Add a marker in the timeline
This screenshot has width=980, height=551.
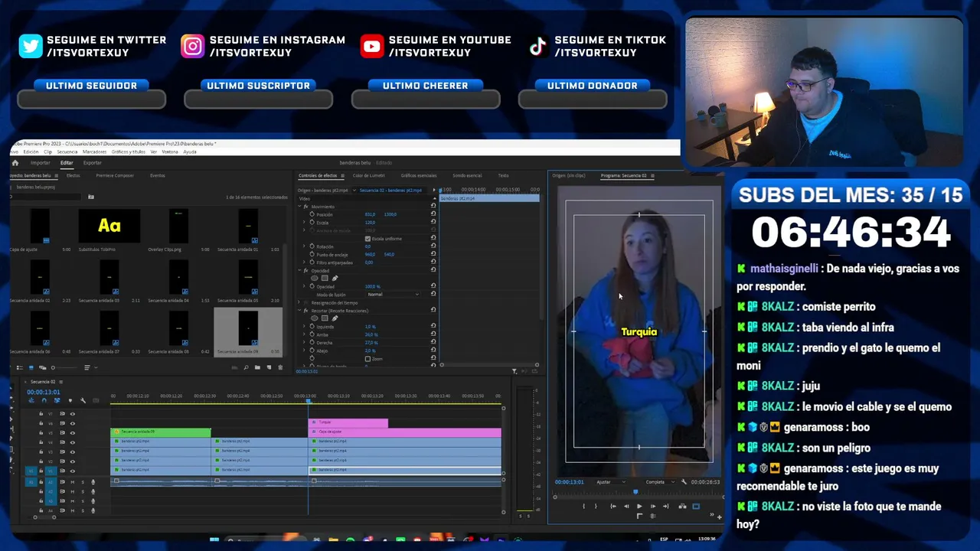(x=70, y=400)
